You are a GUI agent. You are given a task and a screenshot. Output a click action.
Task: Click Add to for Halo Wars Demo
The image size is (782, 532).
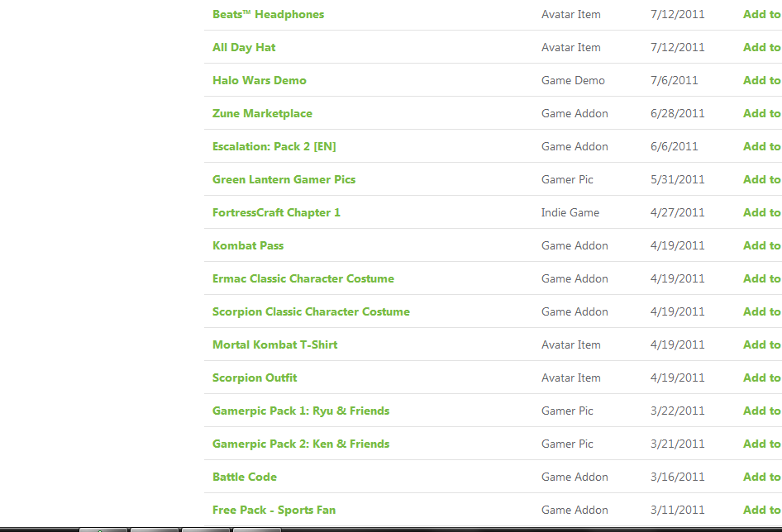762,80
